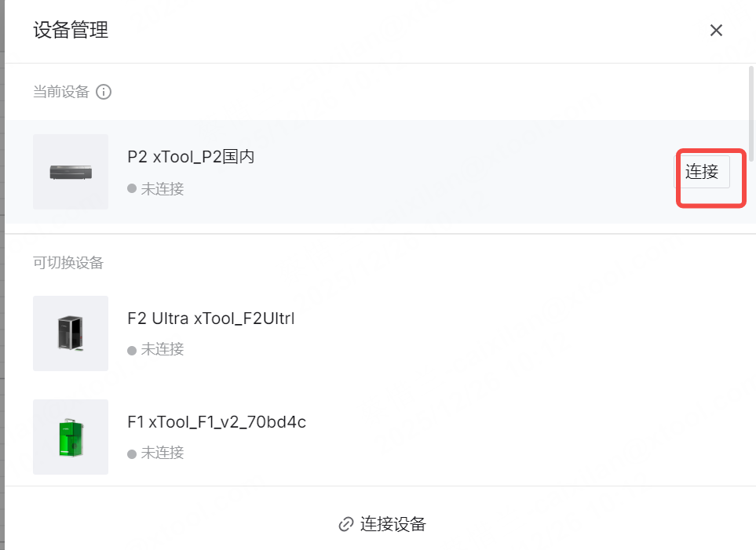Click the 可切换设备 section label
756x550 pixels.
pyautogui.click(x=68, y=263)
